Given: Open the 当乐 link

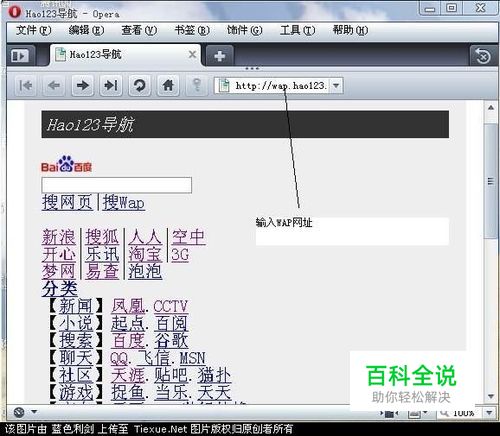Looking at the screenshot, I should coord(171,392).
